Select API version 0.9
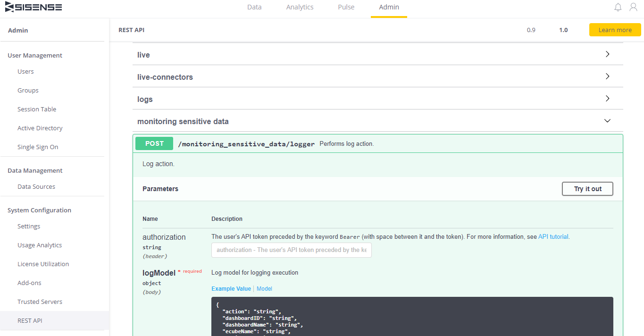644x336 pixels. tap(531, 30)
